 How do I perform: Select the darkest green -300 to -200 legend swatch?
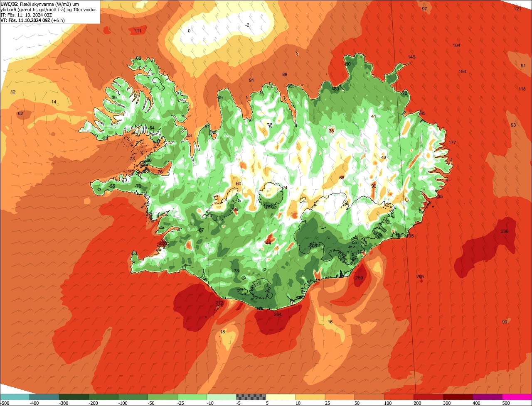(x=74, y=397)
